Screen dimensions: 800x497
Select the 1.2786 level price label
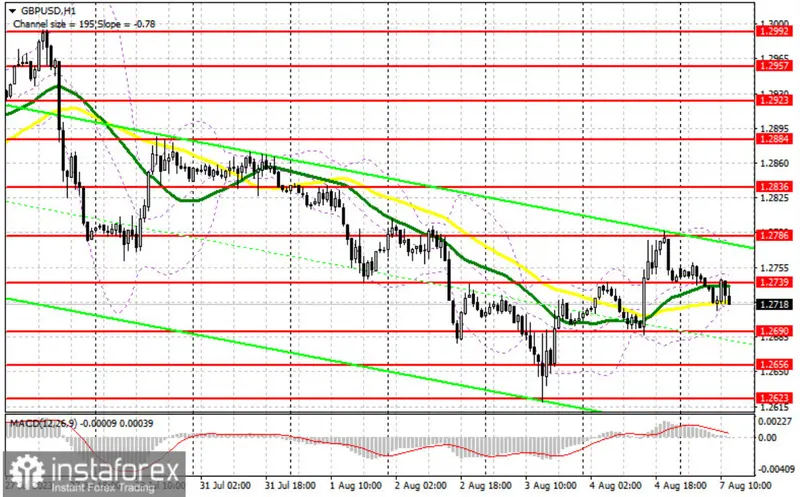point(774,235)
